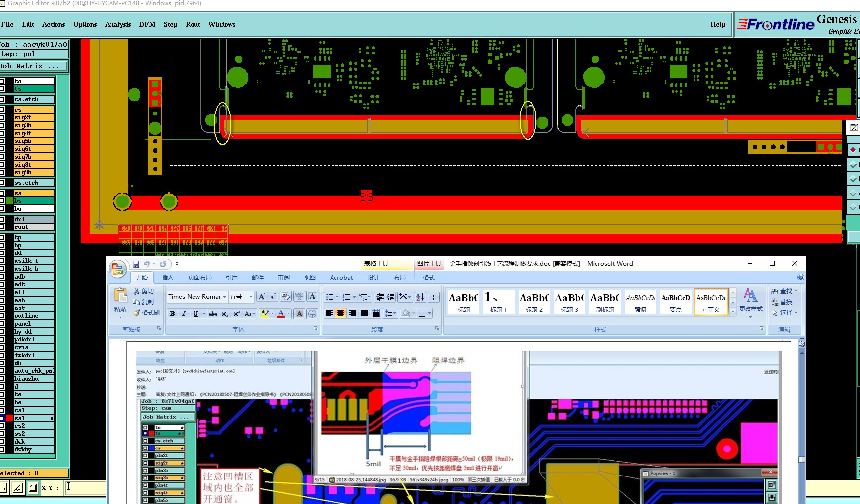Open Genesis Analysis menu

coord(118,24)
